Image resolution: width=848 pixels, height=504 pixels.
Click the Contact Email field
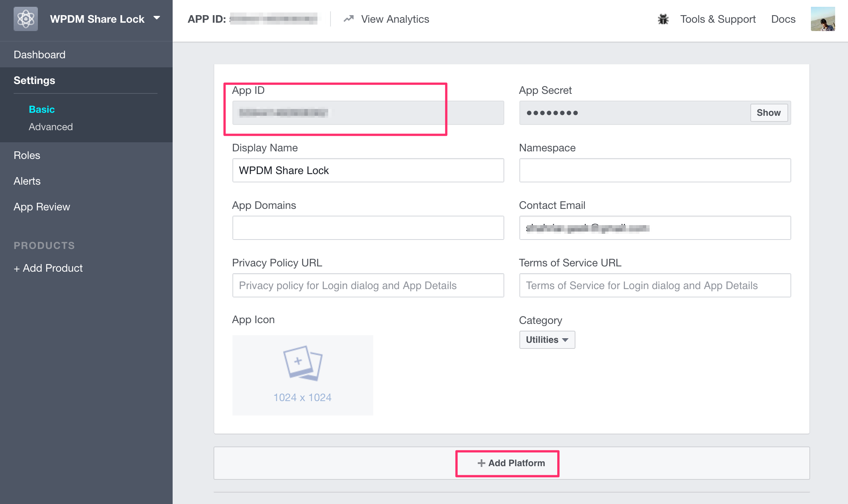(x=655, y=228)
